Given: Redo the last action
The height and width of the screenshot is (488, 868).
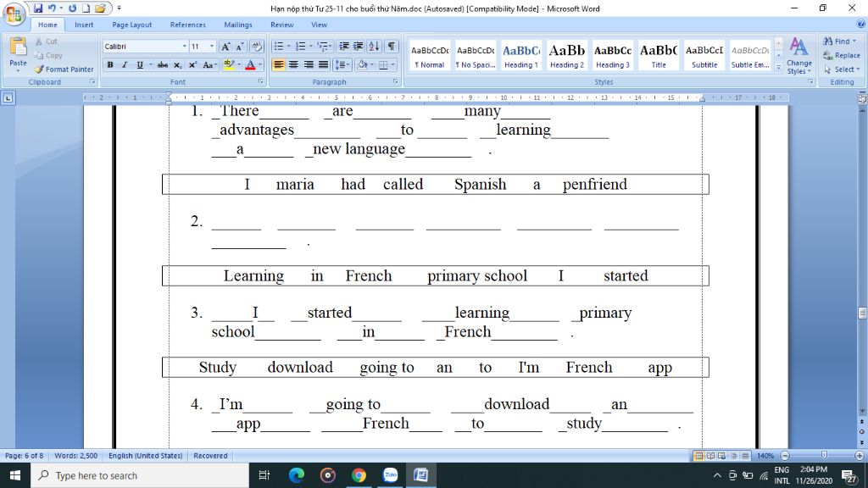Looking at the screenshot, I should coord(72,8).
